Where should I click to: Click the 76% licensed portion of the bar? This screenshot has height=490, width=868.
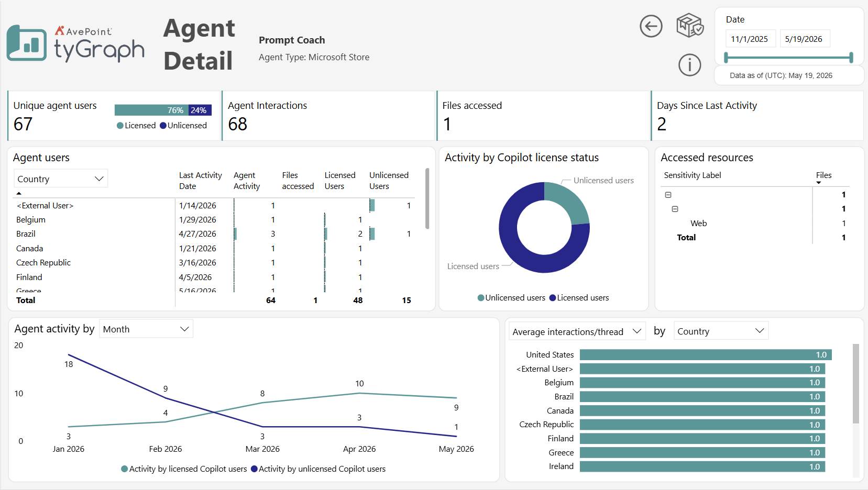point(152,110)
